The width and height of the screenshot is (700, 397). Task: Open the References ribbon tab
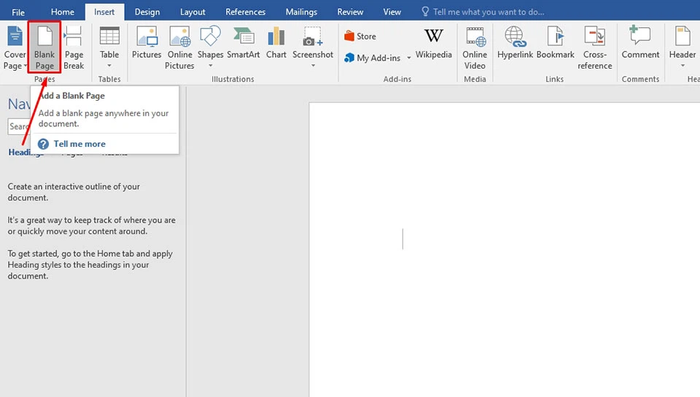(x=245, y=12)
